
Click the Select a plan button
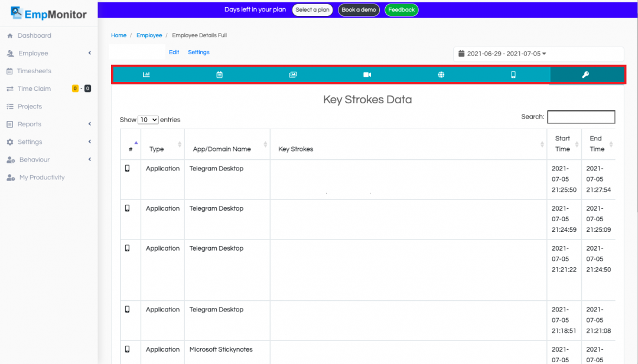point(313,10)
